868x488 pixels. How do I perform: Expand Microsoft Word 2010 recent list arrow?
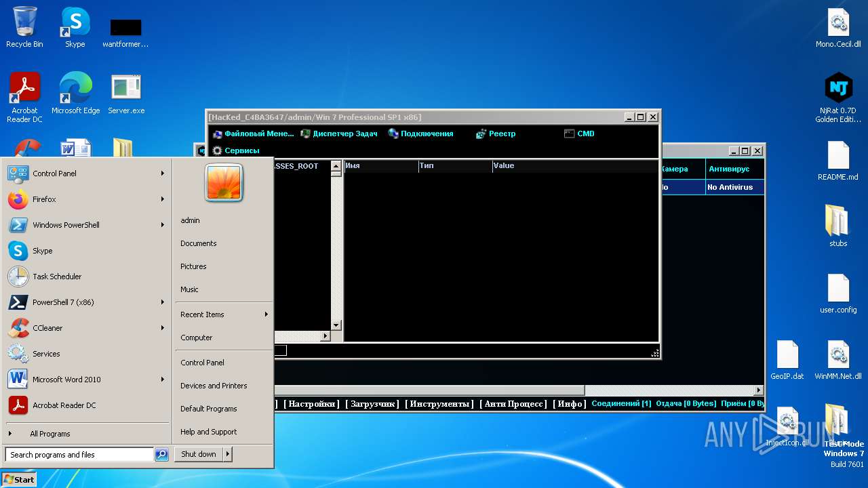163,380
